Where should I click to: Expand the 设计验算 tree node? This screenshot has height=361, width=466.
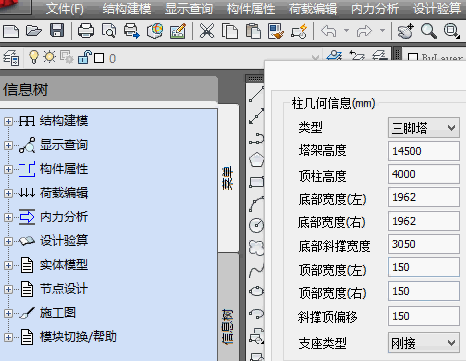point(8,241)
